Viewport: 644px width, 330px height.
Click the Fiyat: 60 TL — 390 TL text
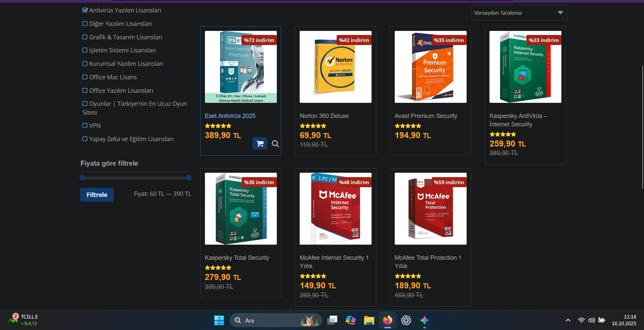(162, 194)
